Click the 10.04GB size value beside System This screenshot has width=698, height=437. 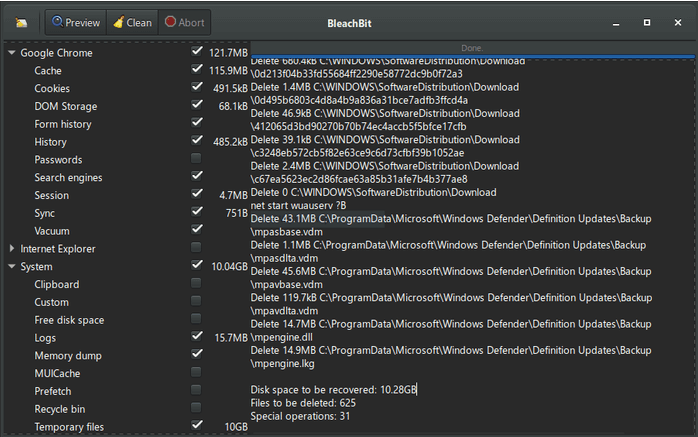click(x=229, y=267)
